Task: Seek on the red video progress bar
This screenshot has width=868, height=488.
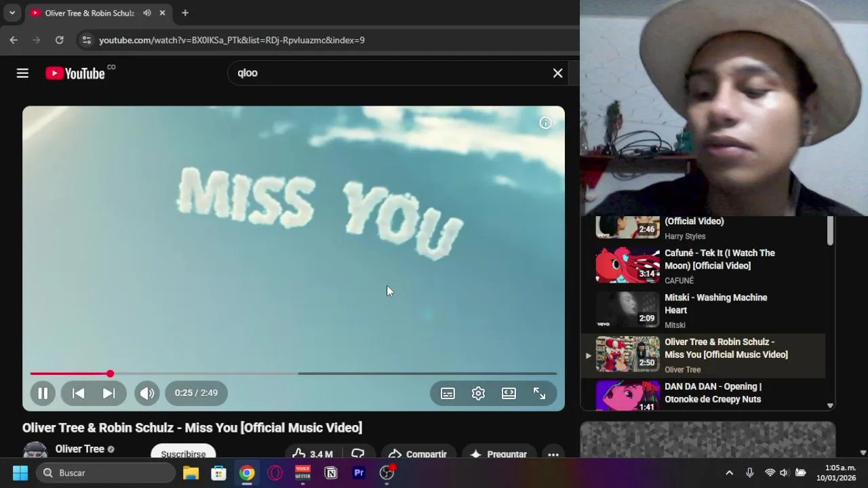Action: 293,373
